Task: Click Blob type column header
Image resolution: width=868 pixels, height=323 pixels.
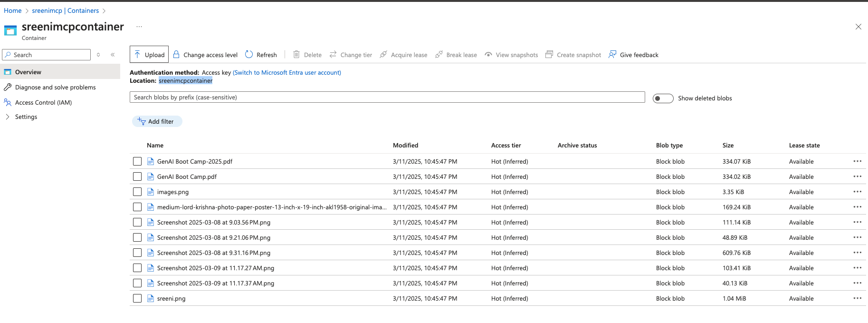Action: tap(669, 145)
